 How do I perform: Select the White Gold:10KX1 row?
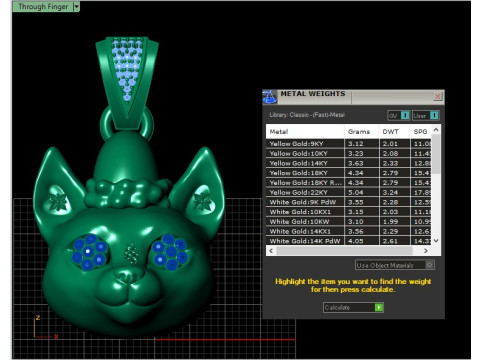(x=349, y=212)
